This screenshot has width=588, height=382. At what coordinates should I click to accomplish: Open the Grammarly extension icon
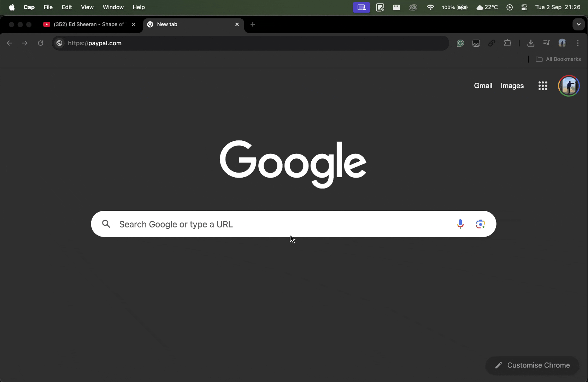pyautogui.click(x=460, y=43)
